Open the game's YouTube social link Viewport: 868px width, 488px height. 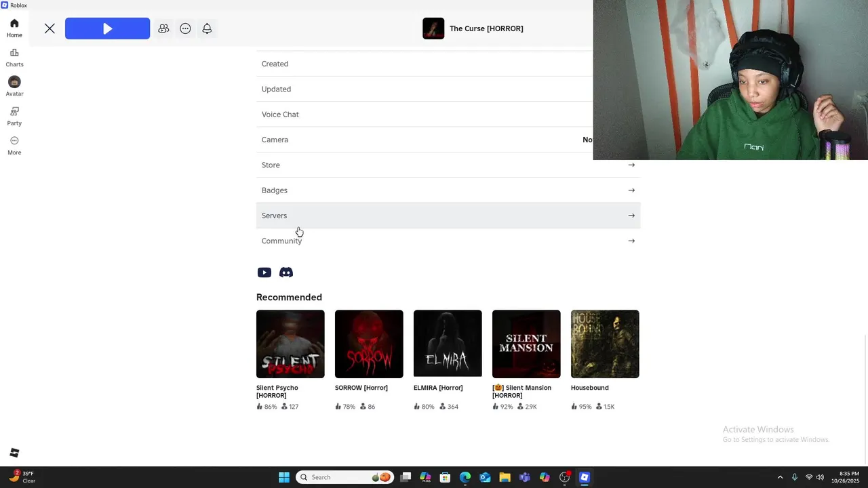click(264, 272)
